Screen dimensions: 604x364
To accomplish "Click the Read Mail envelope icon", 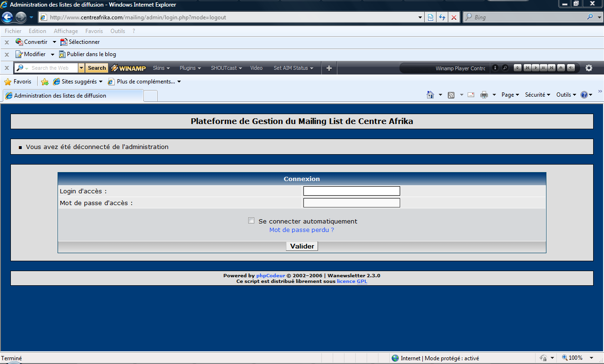I will (x=471, y=95).
